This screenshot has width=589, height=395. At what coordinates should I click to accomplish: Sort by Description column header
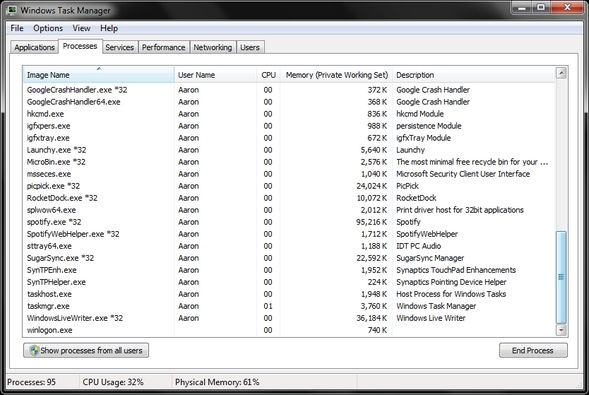473,75
